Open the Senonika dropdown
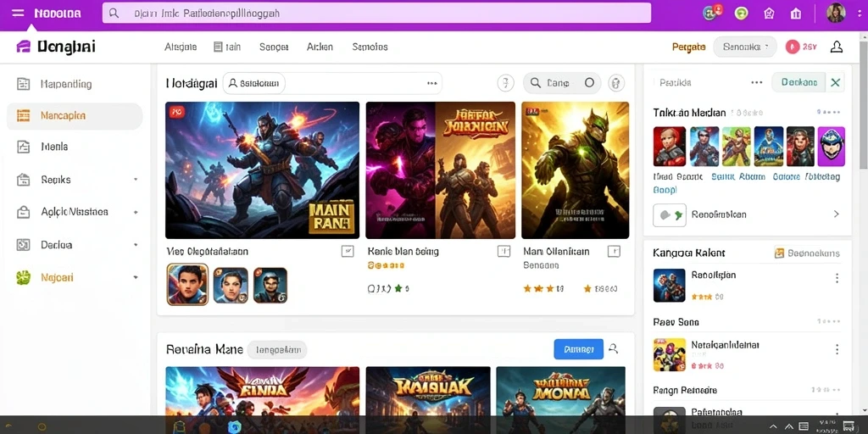 coord(745,47)
